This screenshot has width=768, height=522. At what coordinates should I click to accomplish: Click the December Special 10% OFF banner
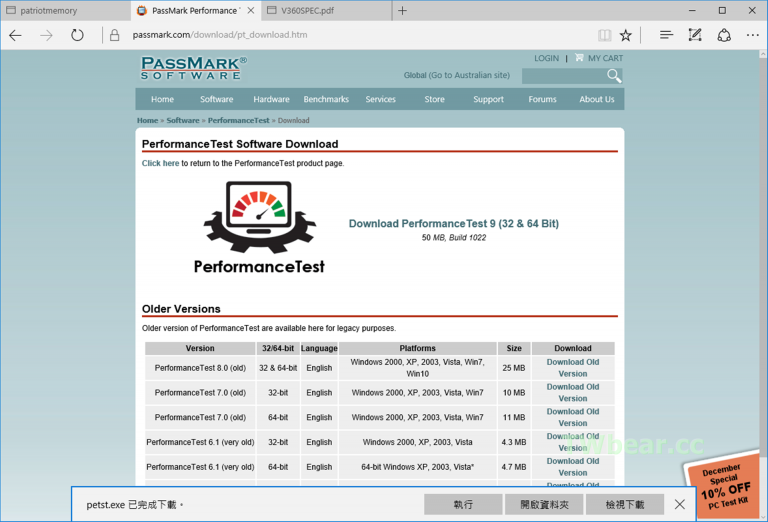point(728,486)
